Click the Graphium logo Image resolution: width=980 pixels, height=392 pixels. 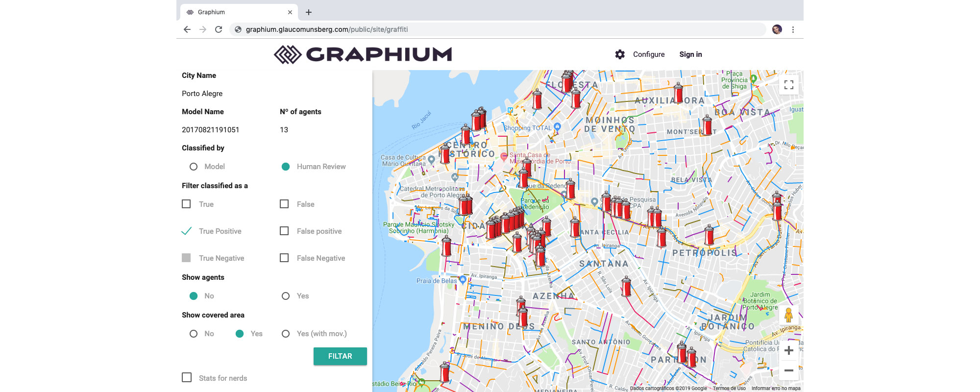(x=363, y=54)
